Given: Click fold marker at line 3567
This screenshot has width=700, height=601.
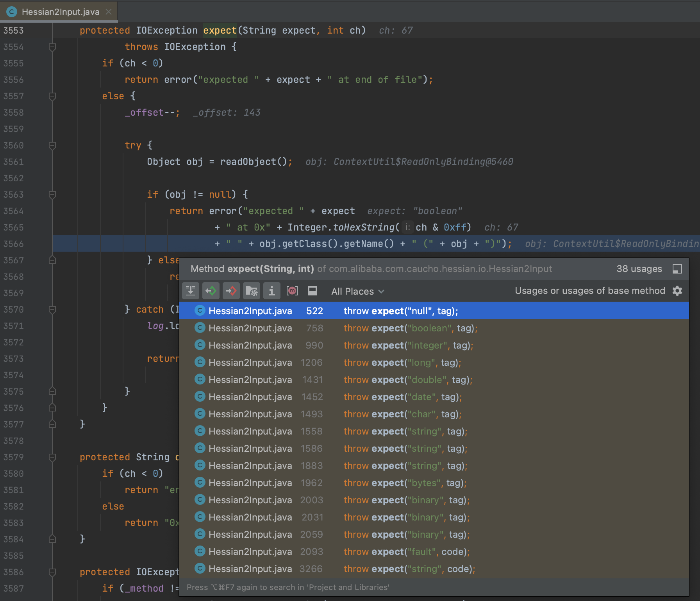Looking at the screenshot, I should 52,260.
